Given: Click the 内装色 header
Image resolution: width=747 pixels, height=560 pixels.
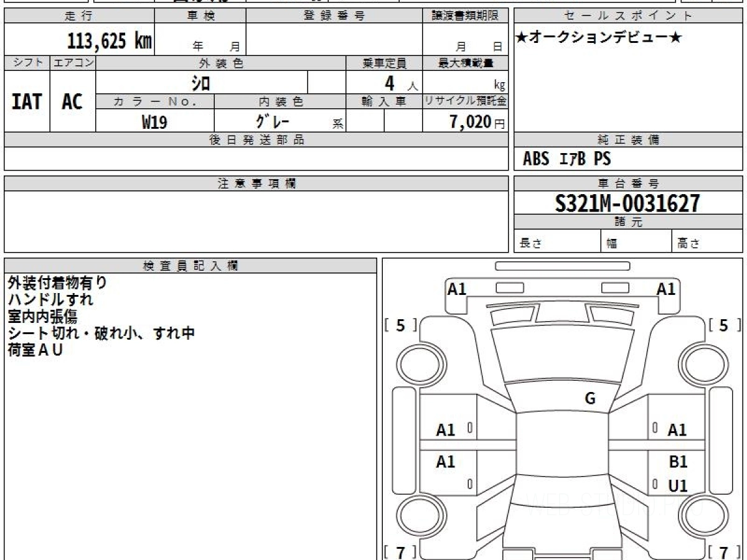Looking at the screenshot, I should click(280, 101).
